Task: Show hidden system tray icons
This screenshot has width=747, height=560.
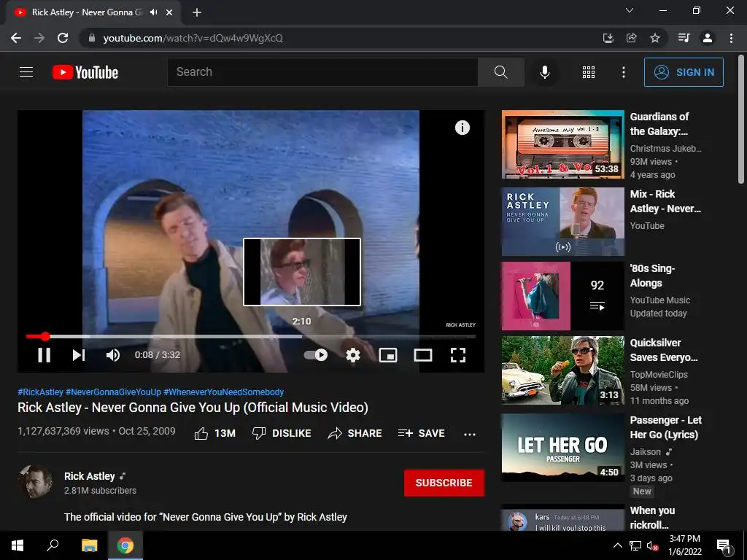Action: [x=617, y=545]
